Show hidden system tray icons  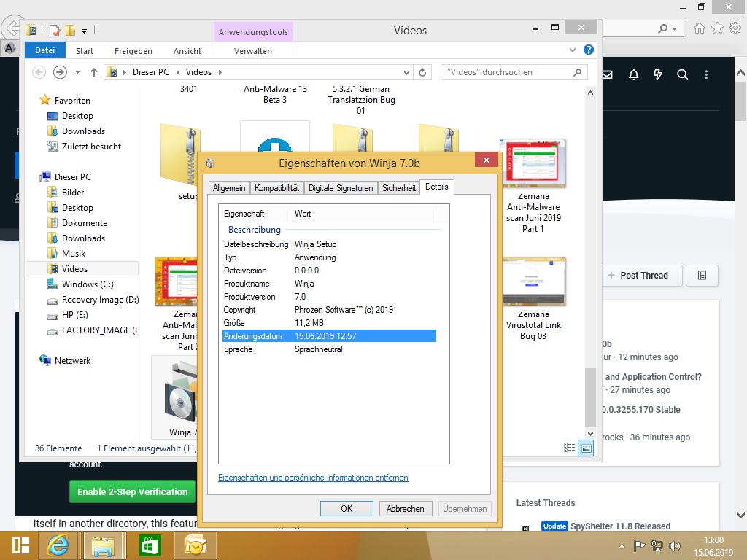[622, 545]
